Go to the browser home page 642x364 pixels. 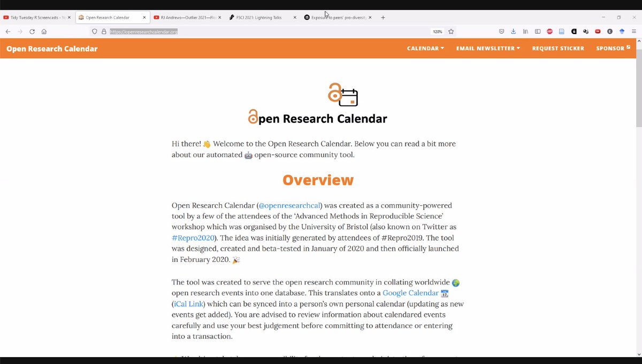44,32
